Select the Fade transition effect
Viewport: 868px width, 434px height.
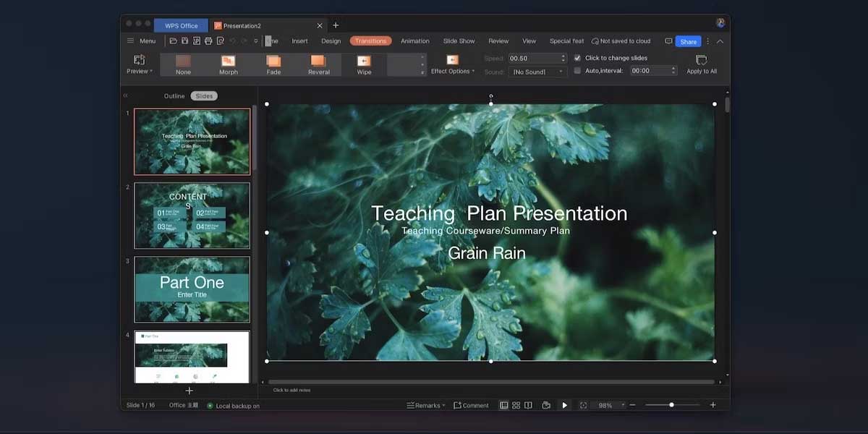273,64
